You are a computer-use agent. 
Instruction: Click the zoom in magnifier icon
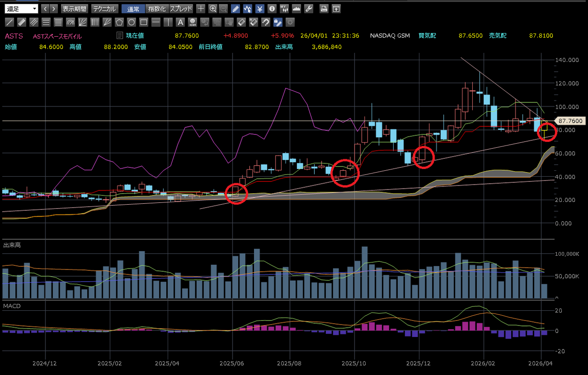coord(213,9)
